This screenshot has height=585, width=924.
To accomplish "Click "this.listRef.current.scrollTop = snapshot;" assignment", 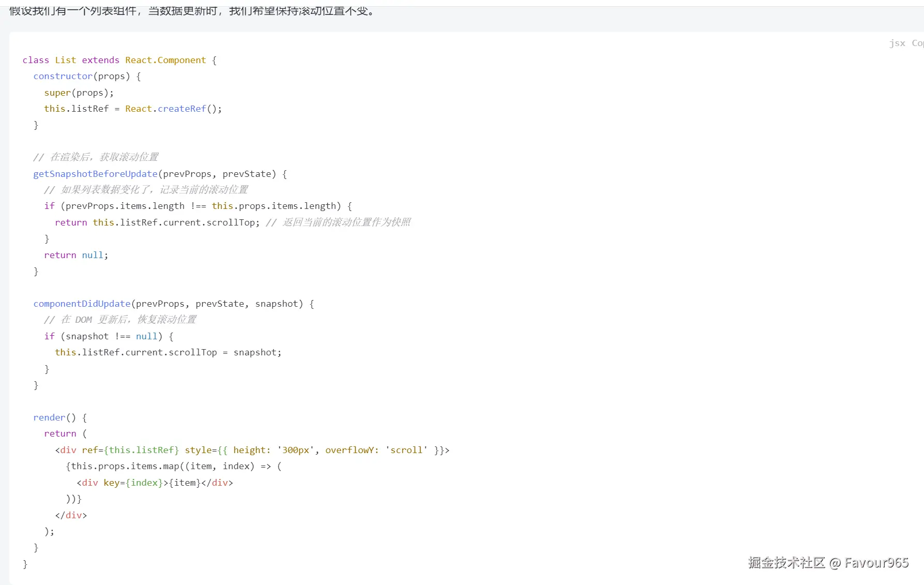I will click(168, 352).
